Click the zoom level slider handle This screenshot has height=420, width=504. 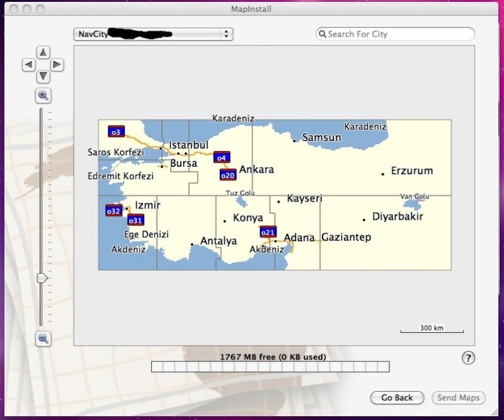pyautogui.click(x=42, y=278)
